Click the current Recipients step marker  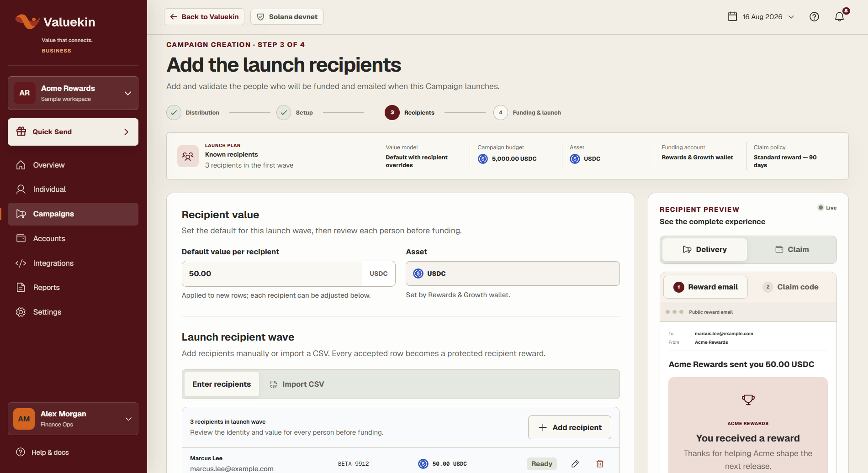point(392,113)
